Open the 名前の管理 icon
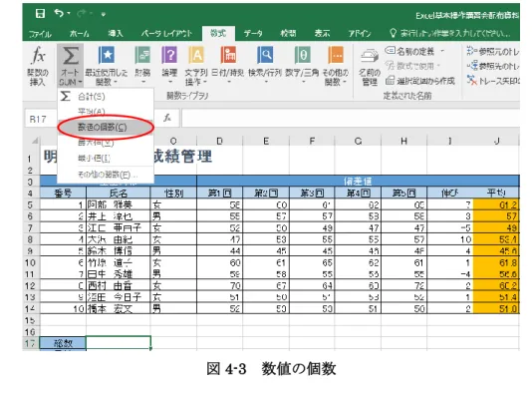532x393 pixels. click(370, 56)
